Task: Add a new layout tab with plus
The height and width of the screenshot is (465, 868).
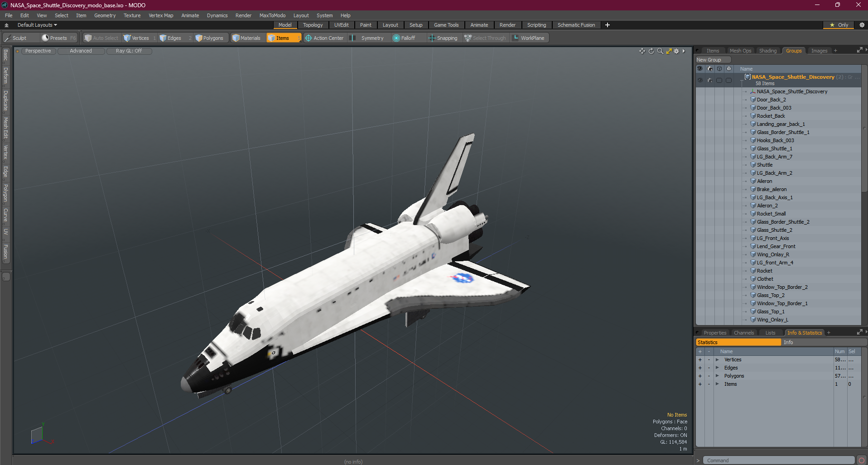Action: (608, 25)
